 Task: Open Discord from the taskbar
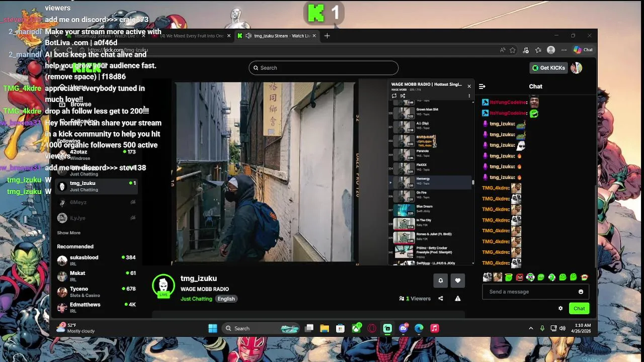point(403,328)
